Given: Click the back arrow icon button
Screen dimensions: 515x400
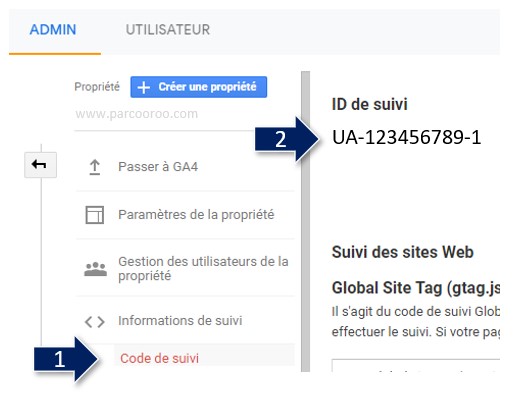Looking at the screenshot, I should tap(40, 165).
